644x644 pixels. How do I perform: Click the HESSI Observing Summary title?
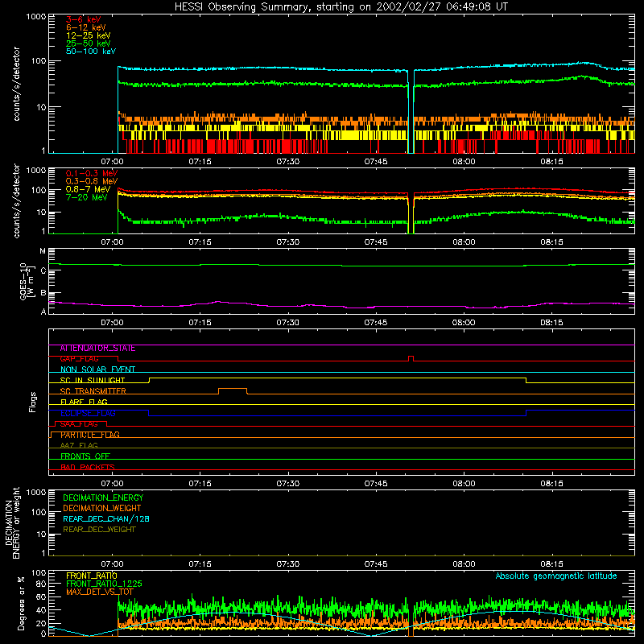(341, 7)
